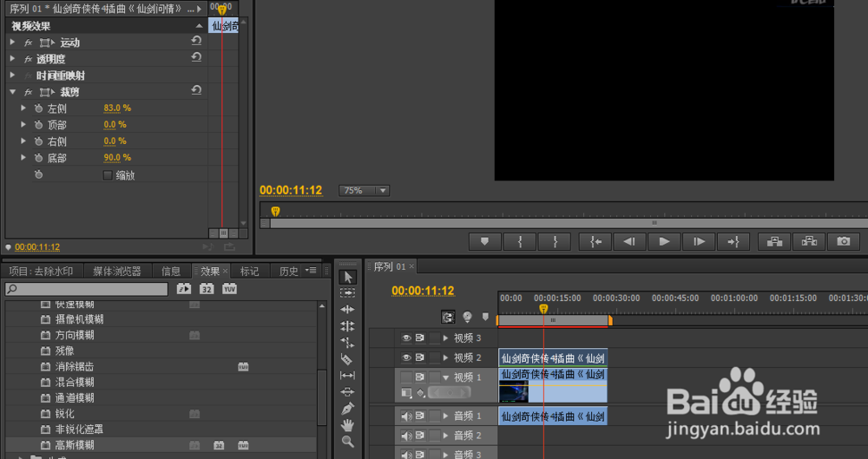
Task: Select the Slip tool
Action: point(348,376)
